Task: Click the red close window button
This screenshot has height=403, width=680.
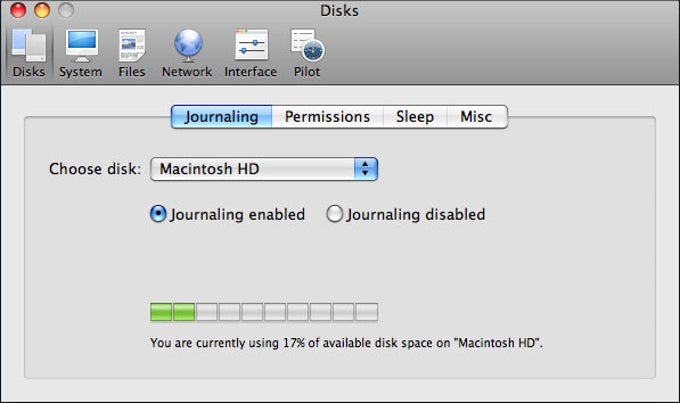Action: pyautogui.click(x=18, y=10)
